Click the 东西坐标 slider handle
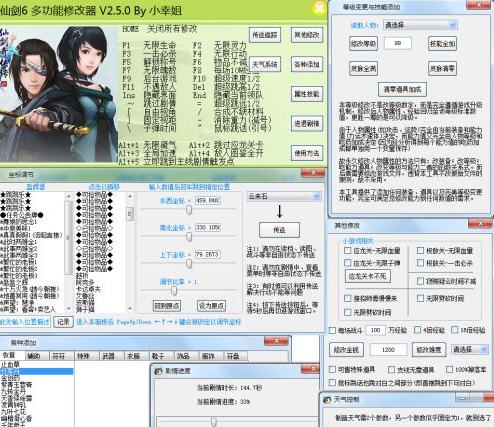Viewport: 494px width, 427px height. coord(189,210)
